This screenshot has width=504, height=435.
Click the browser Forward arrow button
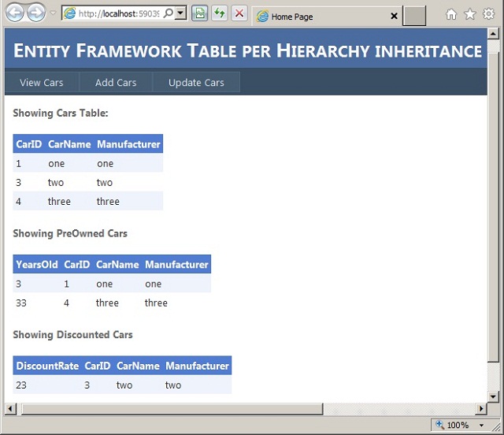36,13
